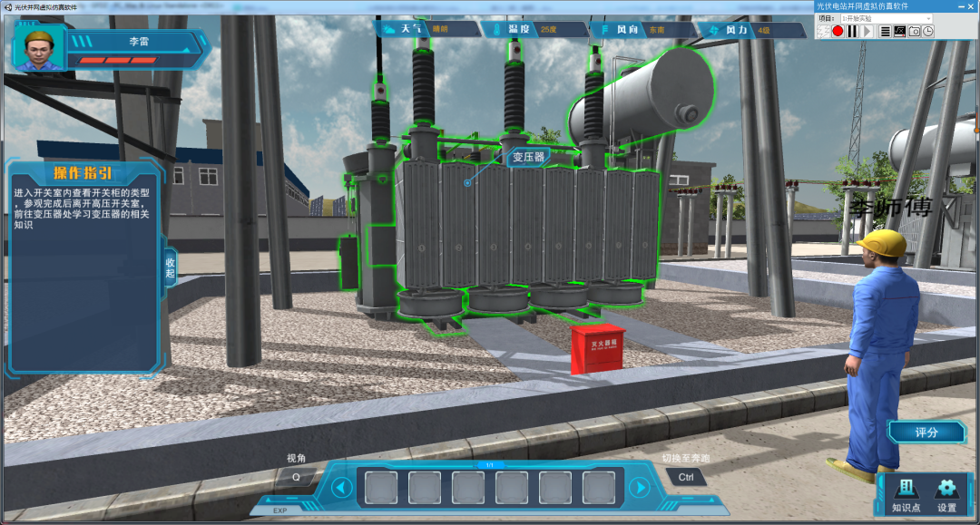Select the fourth empty inventory slot
The image size is (980, 525).
click(x=512, y=488)
